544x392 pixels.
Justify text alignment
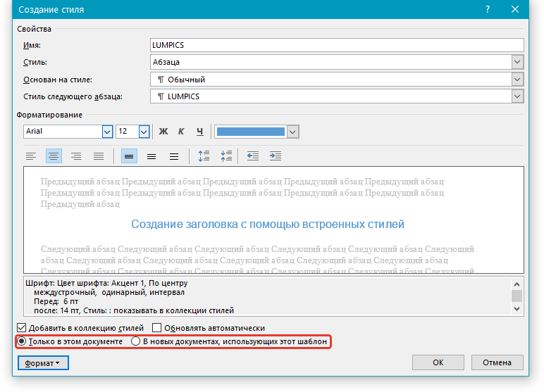[99, 156]
